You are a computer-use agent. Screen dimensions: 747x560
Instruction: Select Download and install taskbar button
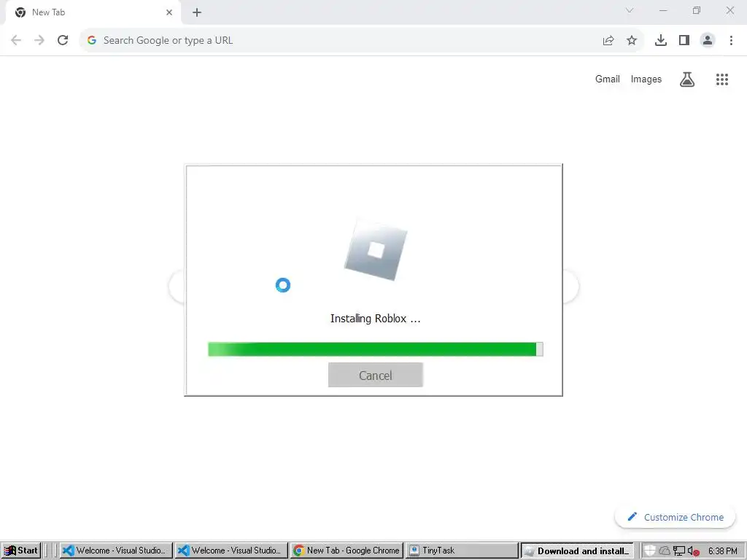[578, 551]
